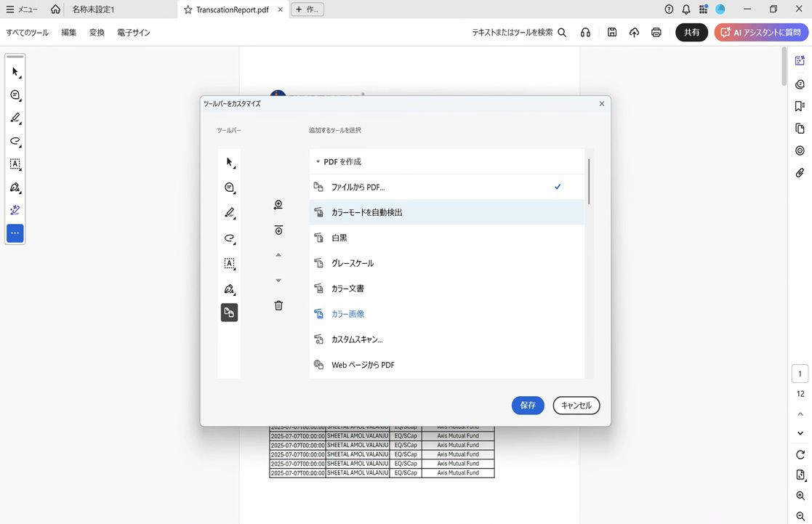Screen dimensions: 812x524
Task: Select the fill and sign pen tool
Action: click(x=15, y=188)
